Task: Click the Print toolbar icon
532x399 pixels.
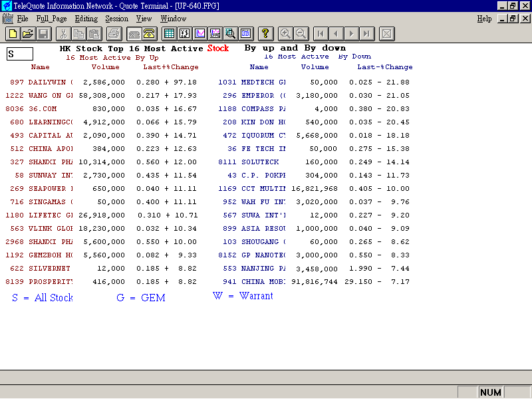Action: point(114,34)
